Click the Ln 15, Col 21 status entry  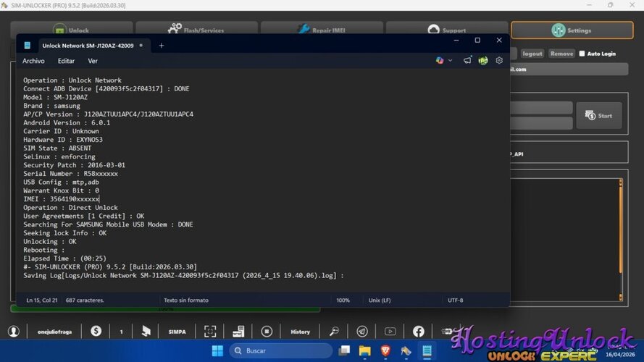(42, 300)
